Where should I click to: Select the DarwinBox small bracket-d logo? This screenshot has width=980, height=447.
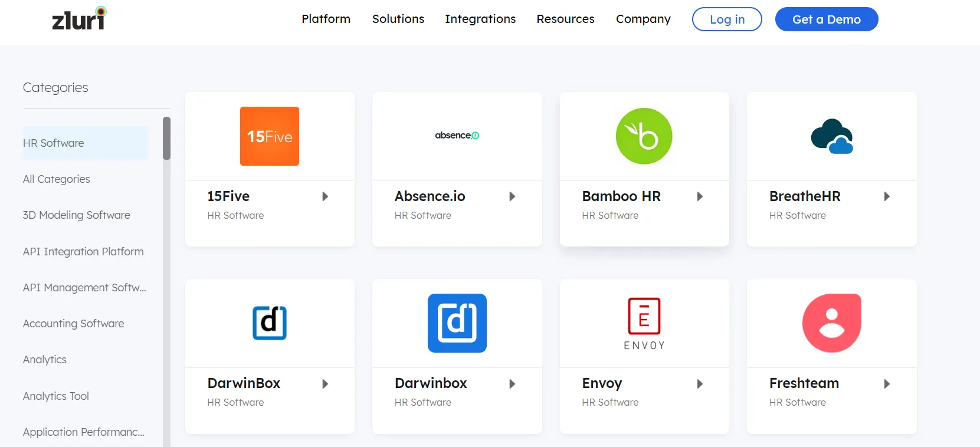[270, 323]
